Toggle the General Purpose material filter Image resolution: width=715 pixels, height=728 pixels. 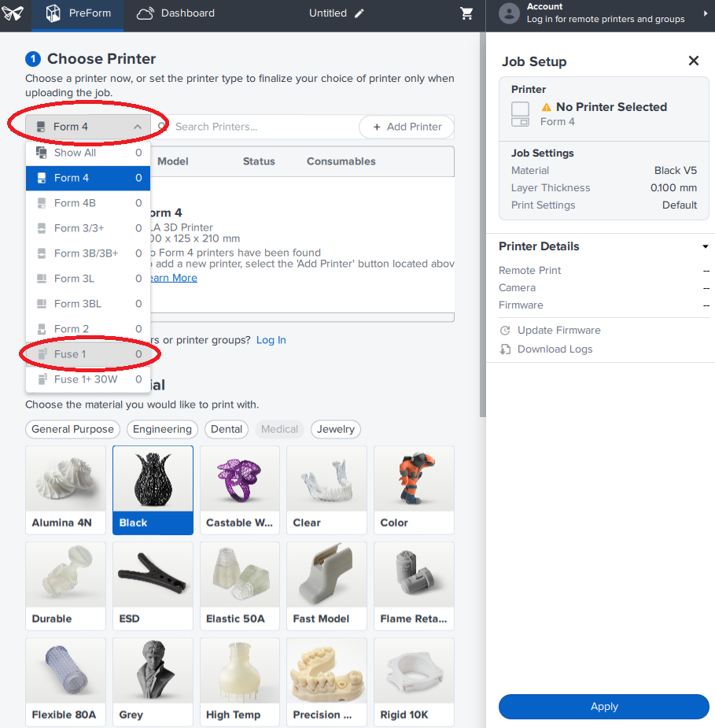point(72,429)
